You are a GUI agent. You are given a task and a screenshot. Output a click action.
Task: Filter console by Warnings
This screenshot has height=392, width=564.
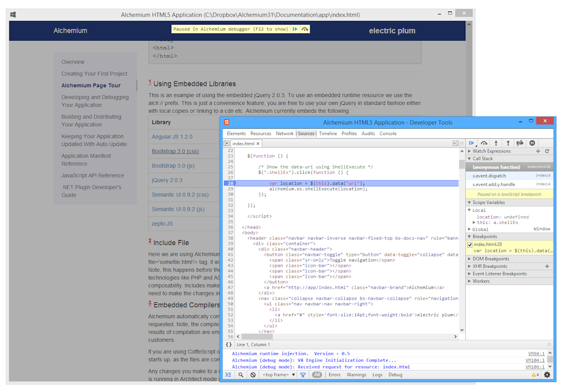[x=356, y=375]
